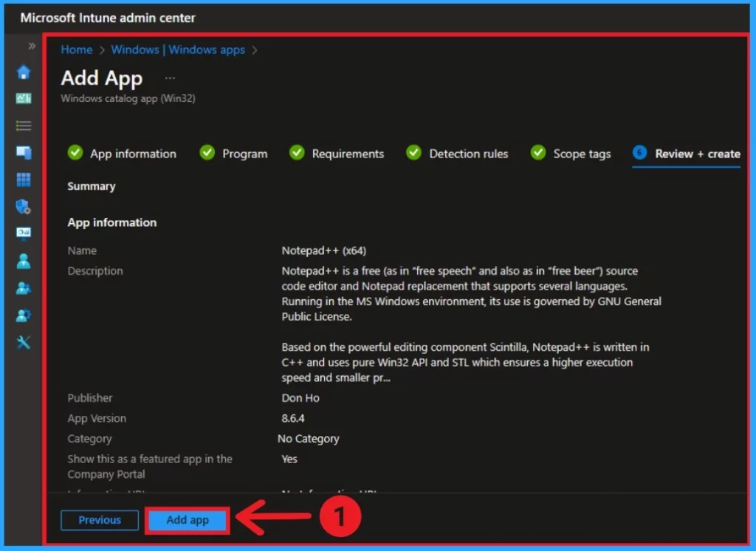Viewport: 756px width, 551px height.
Task: Click the Summary heading
Action: (92, 186)
